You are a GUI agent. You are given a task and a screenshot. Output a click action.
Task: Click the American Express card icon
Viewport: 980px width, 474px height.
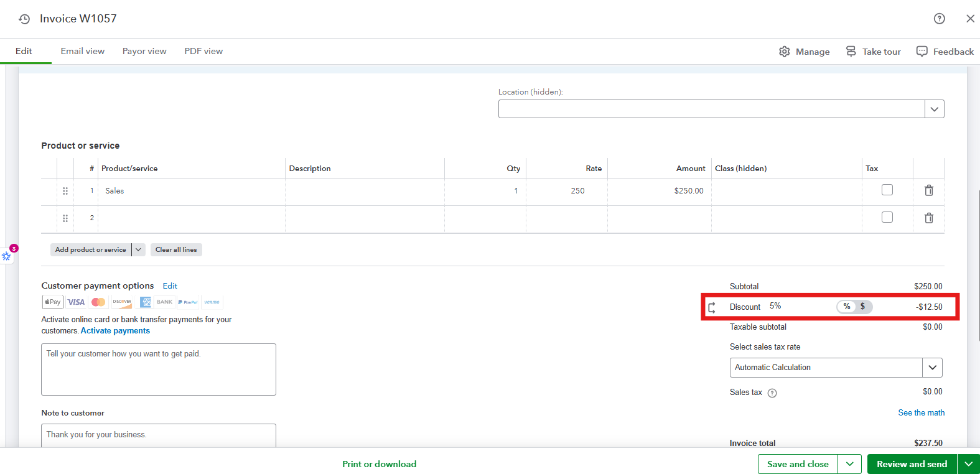coord(146,302)
